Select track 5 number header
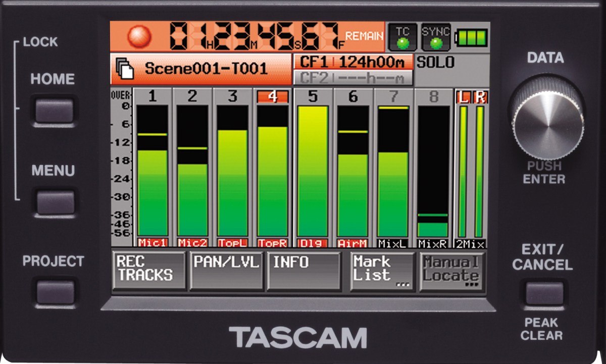The image size is (606, 364). tap(313, 96)
